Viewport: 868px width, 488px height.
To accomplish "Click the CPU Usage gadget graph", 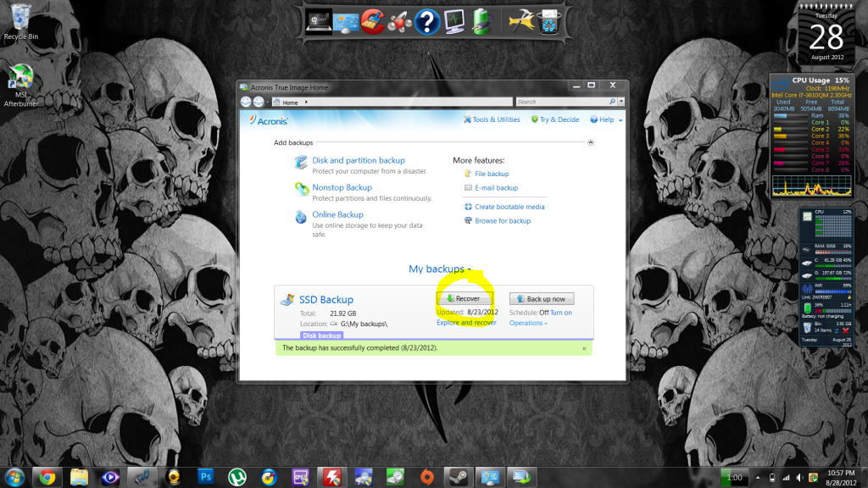I will click(811, 186).
